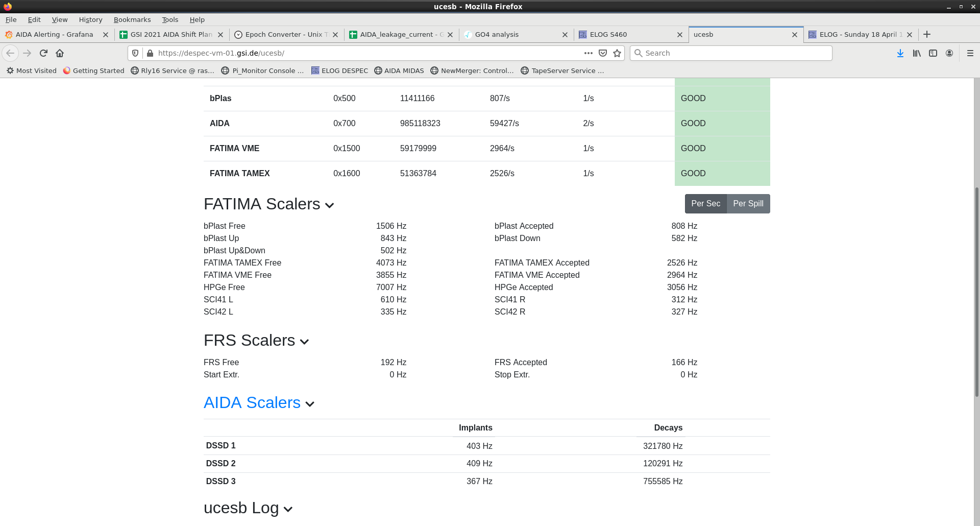
Task: Open a new tab with plus button
Action: [x=927, y=34]
